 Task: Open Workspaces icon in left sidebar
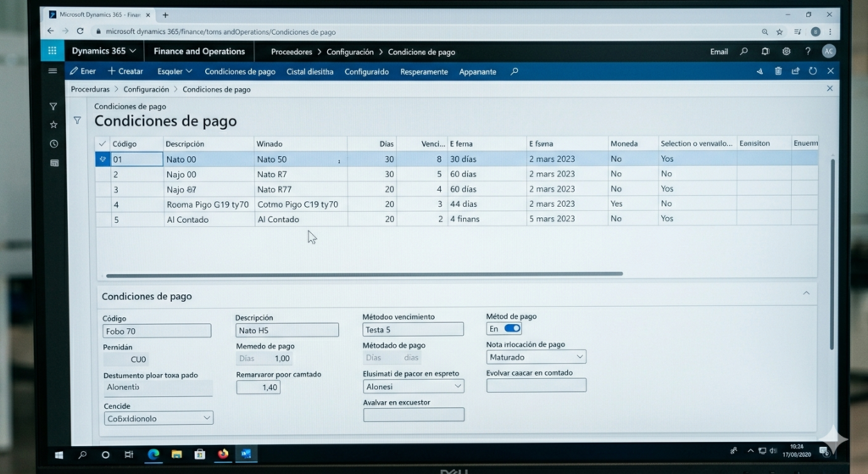tap(54, 163)
